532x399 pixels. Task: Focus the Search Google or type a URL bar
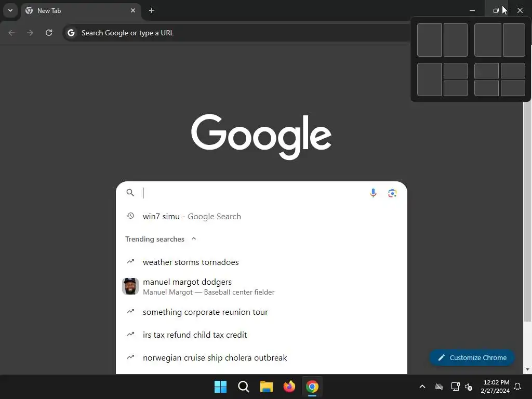237,33
